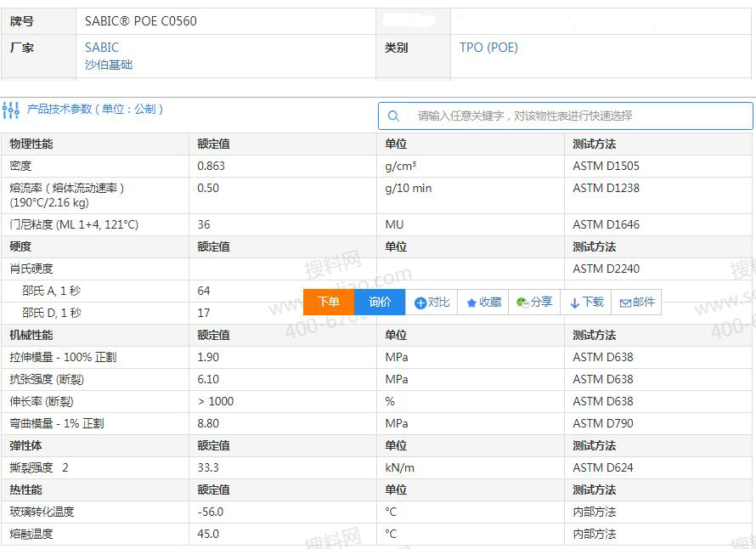Click the email (邮件) envelope icon

click(625, 303)
